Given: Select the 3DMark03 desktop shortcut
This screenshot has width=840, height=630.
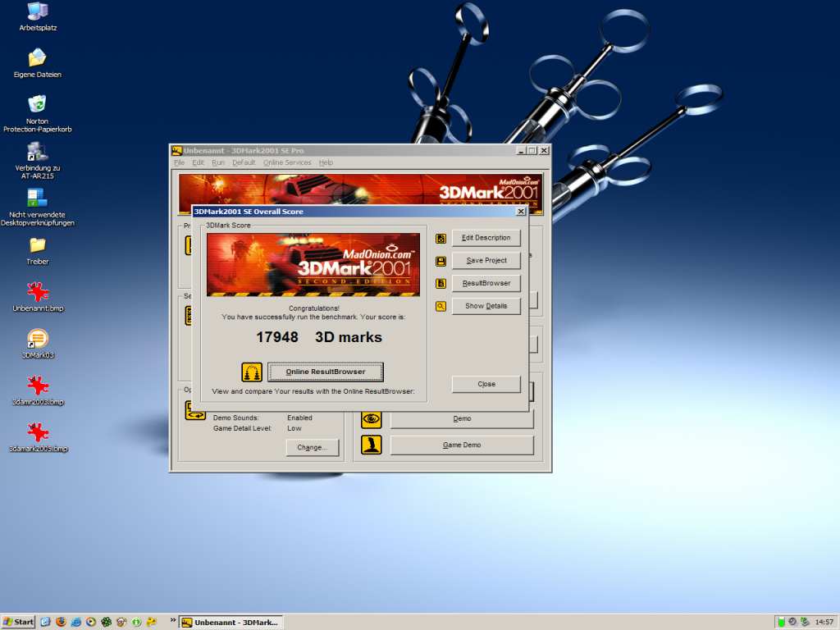Looking at the screenshot, I should click(38, 339).
